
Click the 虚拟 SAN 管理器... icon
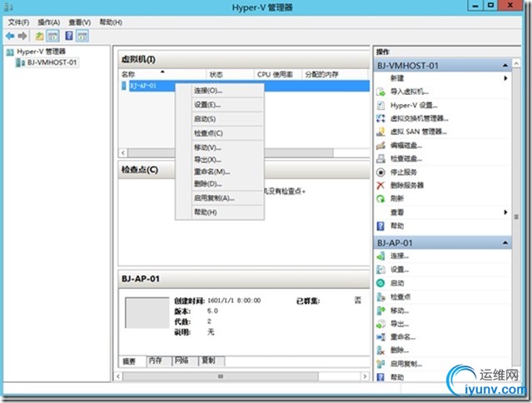(x=380, y=132)
